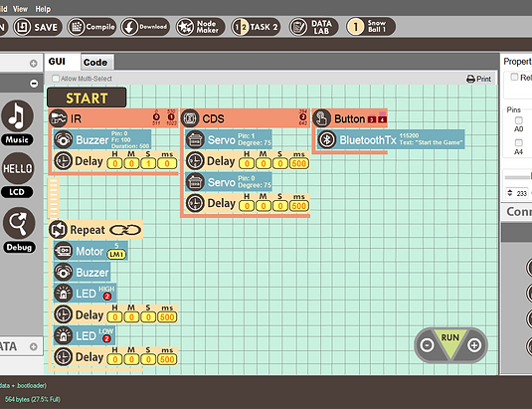
Task: Open DATA LAB from the toolbar
Action: click(314, 27)
